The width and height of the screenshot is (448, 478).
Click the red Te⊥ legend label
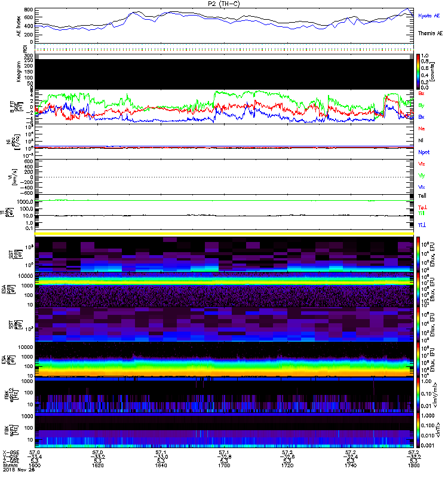pos(422,207)
